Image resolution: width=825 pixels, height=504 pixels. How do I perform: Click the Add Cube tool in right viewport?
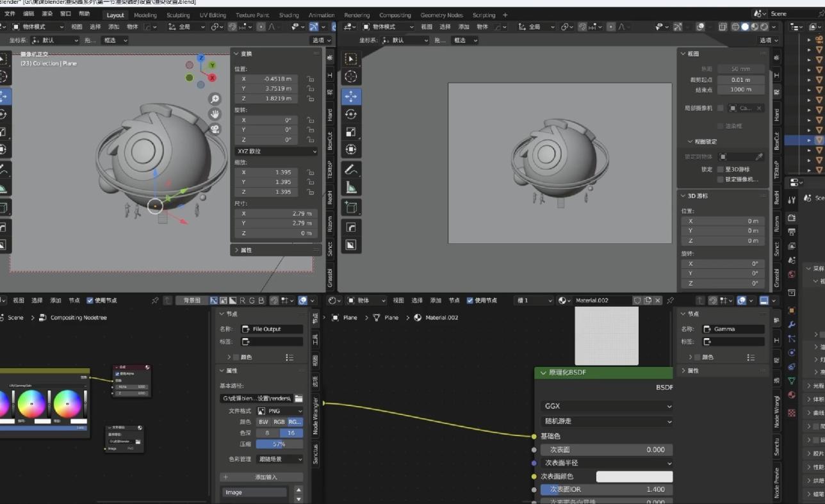pyautogui.click(x=350, y=207)
